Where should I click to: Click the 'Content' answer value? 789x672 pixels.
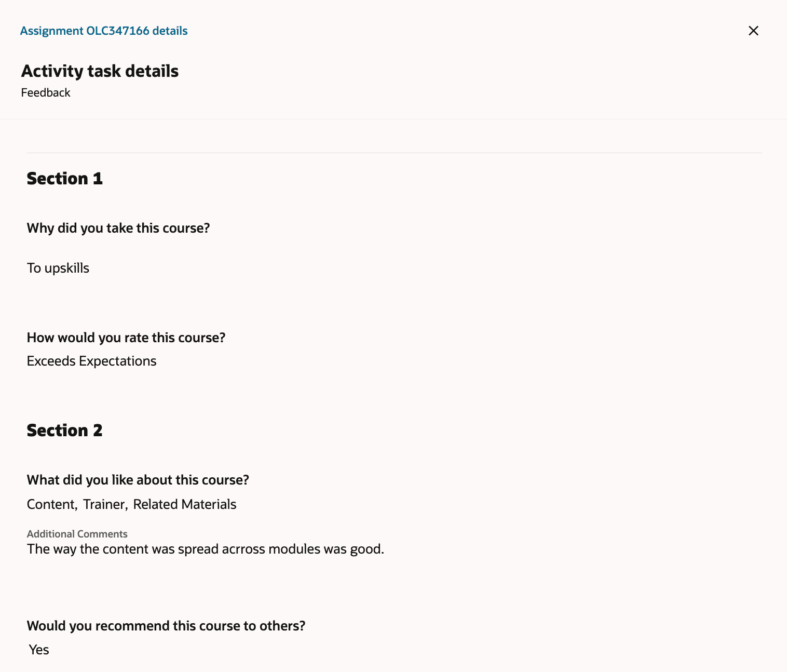pyautogui.click(x=51, y=504)
